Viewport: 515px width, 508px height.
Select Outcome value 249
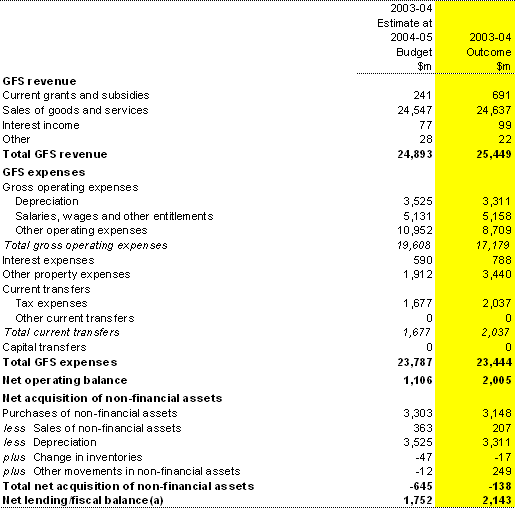(501, 471)
